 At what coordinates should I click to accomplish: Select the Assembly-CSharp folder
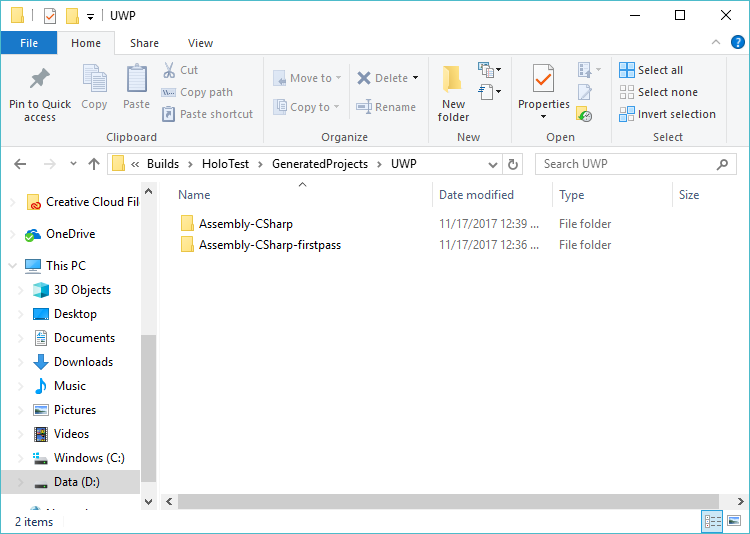tap(246, 223)
